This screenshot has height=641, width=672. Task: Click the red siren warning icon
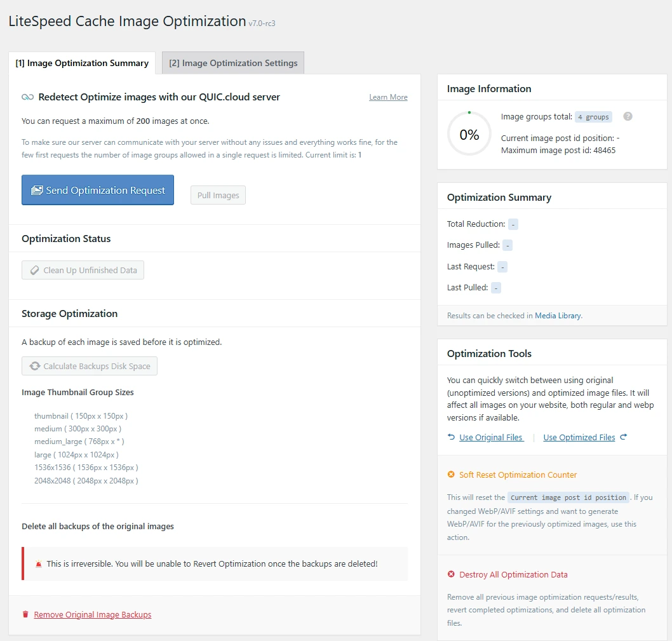[x=39, y=564]
